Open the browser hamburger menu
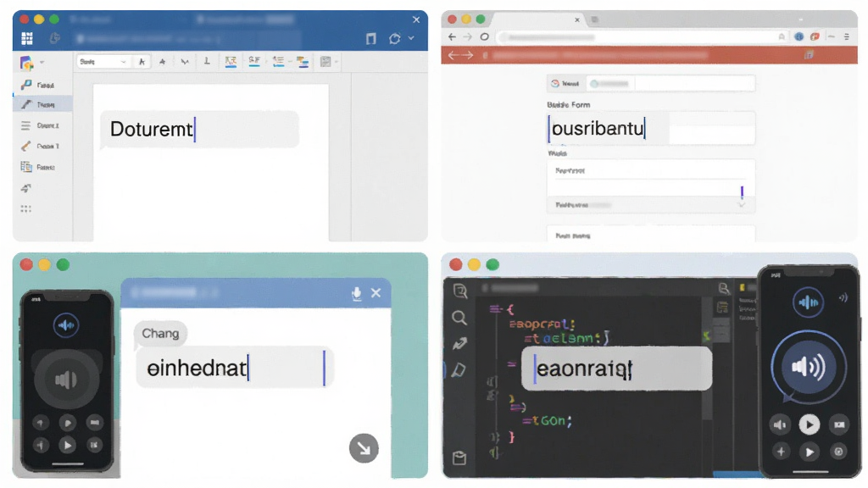The height and width of the screenshot is (488, 868). point(847,37)
